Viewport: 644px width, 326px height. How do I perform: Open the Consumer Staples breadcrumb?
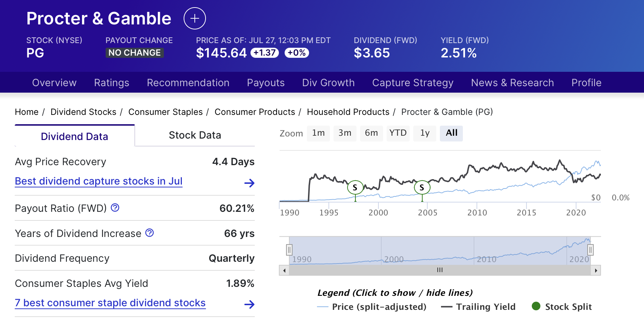(165, 112)
